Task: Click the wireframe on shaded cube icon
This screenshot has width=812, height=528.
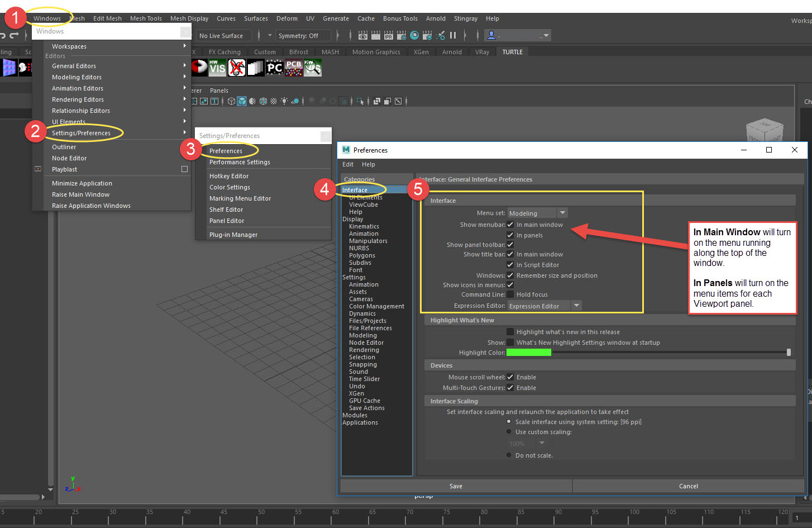Action: pyautogui.click(x=263, y=101)
